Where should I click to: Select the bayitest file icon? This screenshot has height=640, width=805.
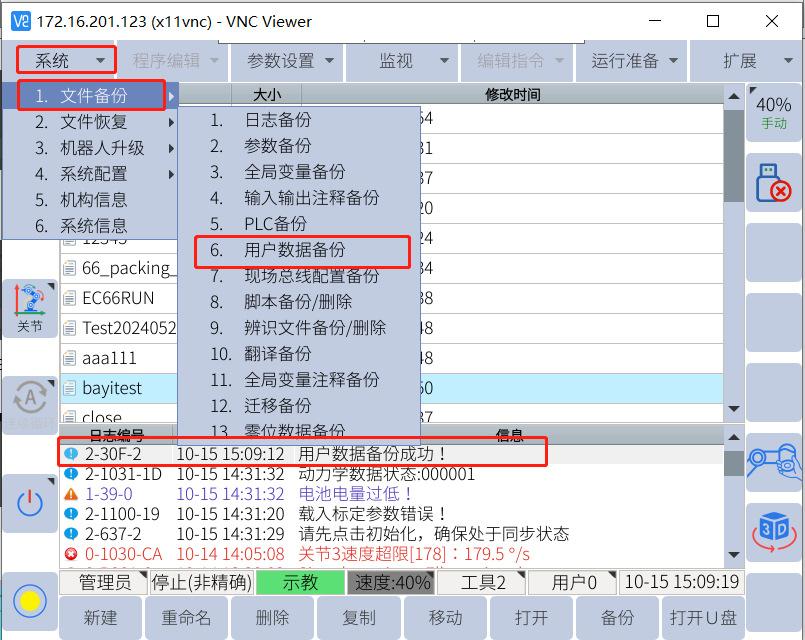pos(70,388)
